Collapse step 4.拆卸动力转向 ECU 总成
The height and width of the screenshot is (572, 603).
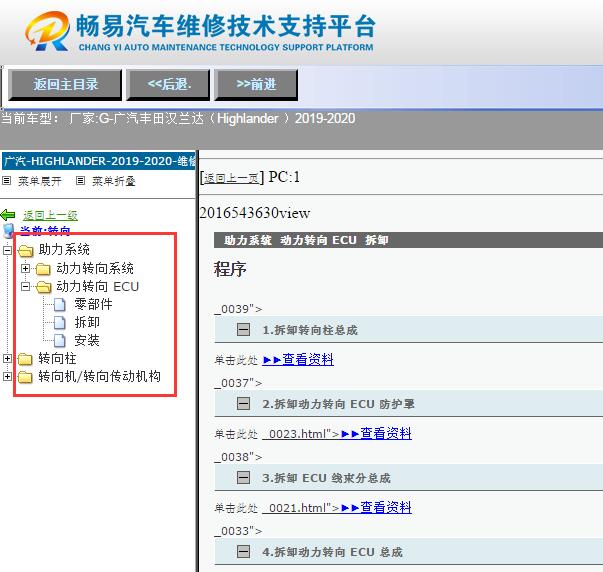243,552
